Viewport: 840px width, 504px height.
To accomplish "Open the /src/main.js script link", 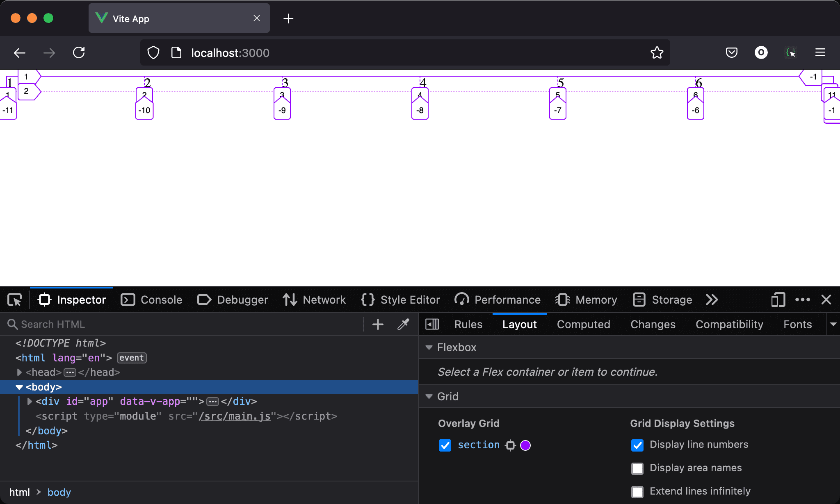I will click(234, 416).
